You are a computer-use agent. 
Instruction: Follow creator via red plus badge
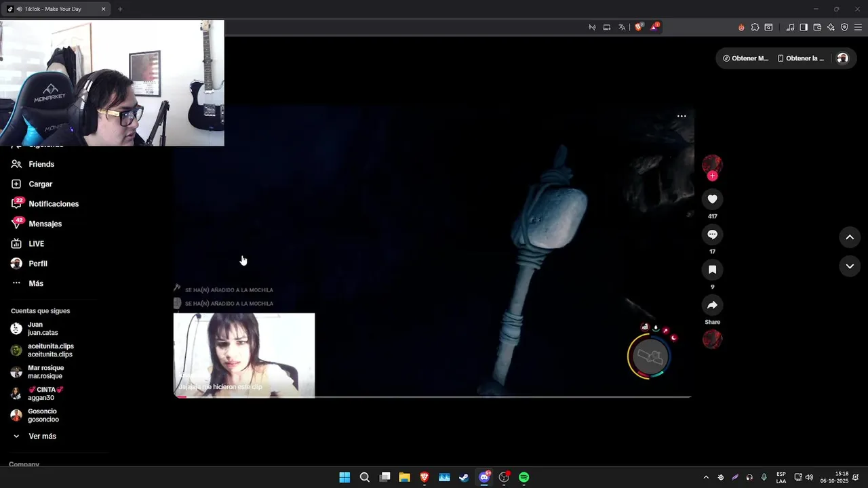(x=712, y=176)
